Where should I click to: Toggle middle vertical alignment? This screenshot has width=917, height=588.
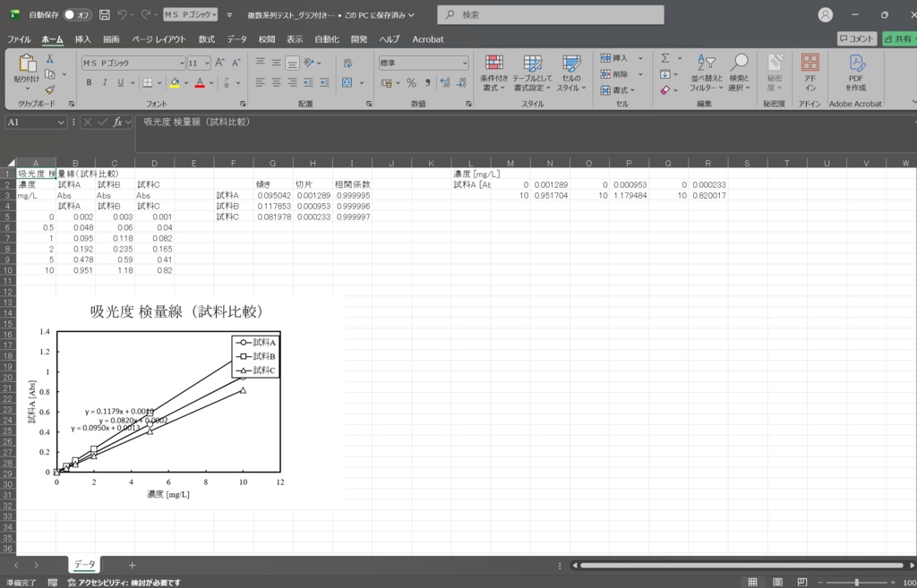[276, 63]
